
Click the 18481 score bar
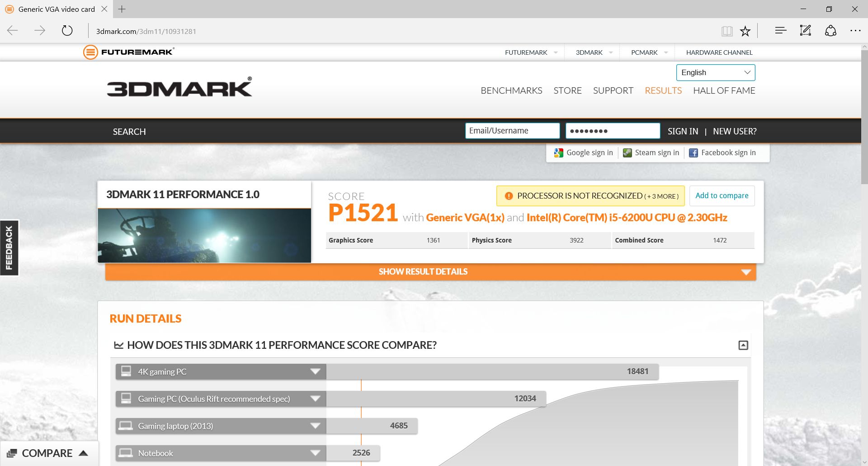492,371
